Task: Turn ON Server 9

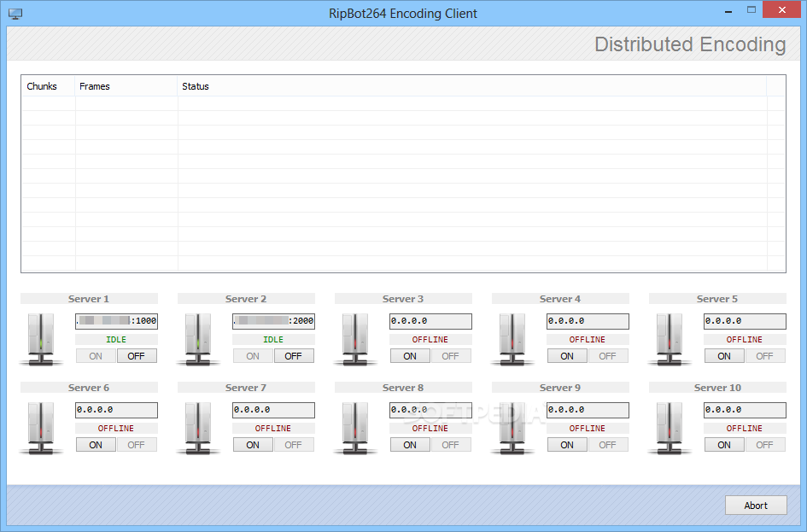Action: tap(567, 445)
